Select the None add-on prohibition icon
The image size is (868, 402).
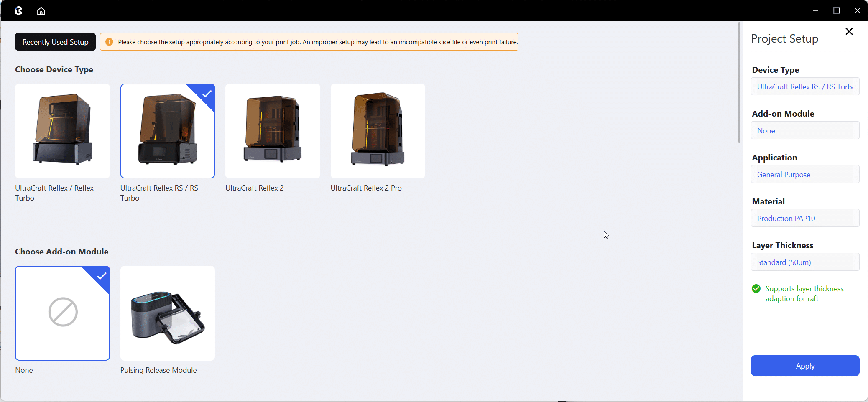pyautogui.click(x=63, y=312)
